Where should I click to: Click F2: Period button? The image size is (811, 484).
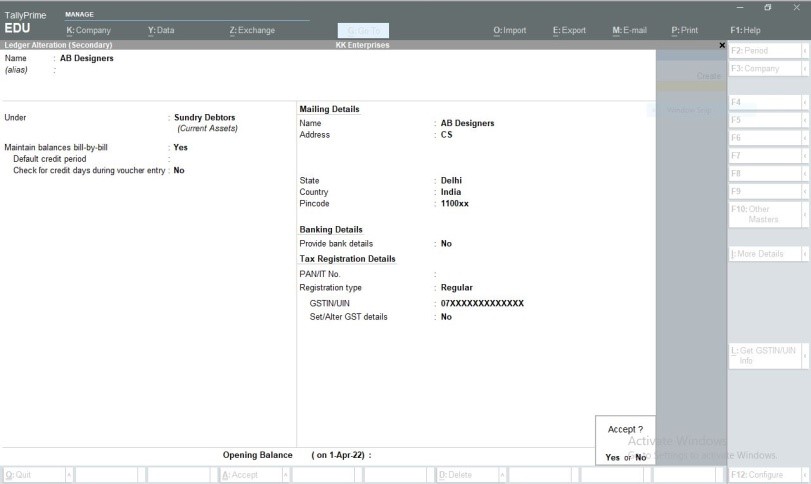765,51
